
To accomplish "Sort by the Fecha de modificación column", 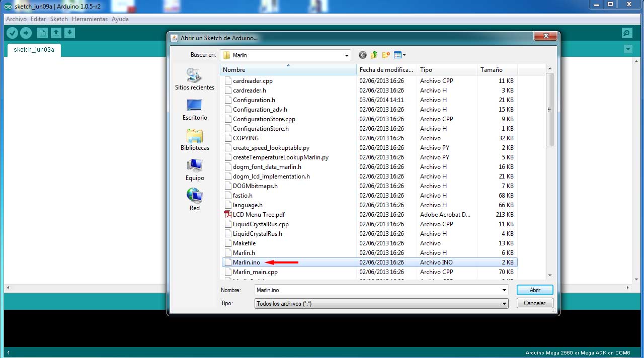I will 387,70.
